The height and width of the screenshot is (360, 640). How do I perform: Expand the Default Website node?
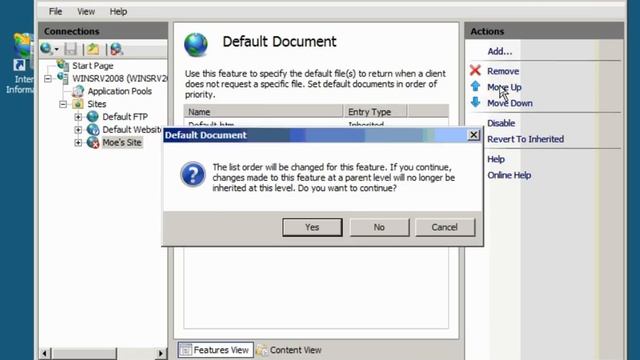(x=78, y=130)
